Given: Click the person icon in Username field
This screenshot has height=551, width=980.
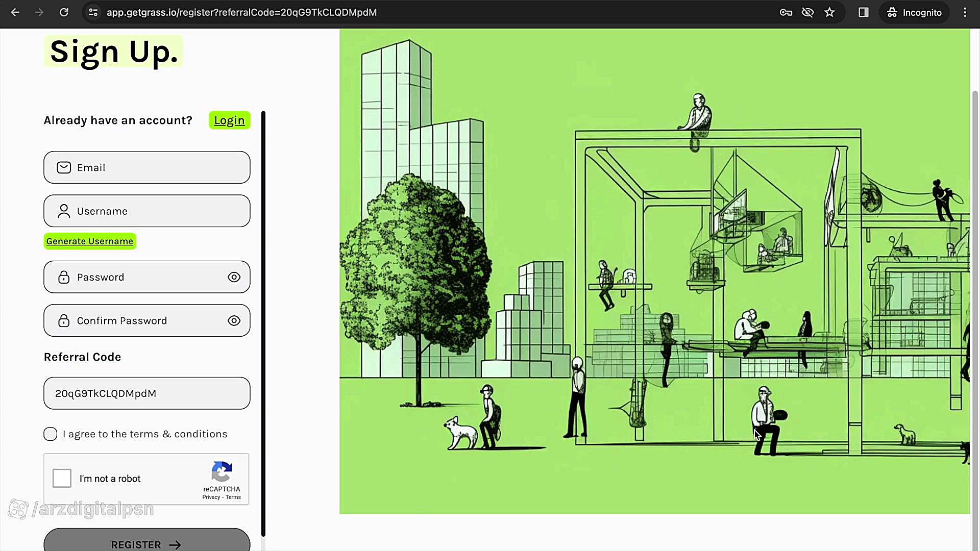Looking at the screenshot, I should click(64, 211).
